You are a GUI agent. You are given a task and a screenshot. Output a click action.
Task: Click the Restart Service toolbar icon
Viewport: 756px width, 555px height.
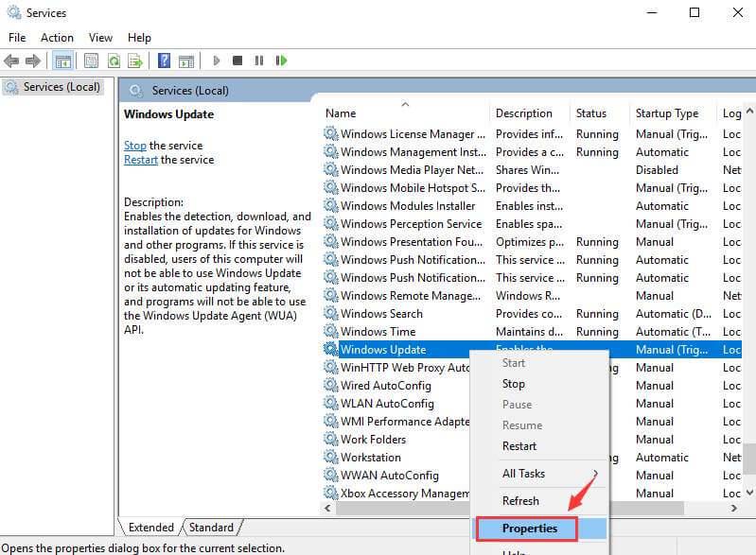[281, 61]
